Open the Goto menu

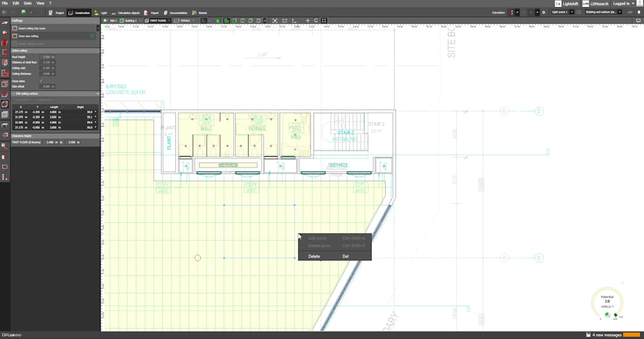pos(28,3)
